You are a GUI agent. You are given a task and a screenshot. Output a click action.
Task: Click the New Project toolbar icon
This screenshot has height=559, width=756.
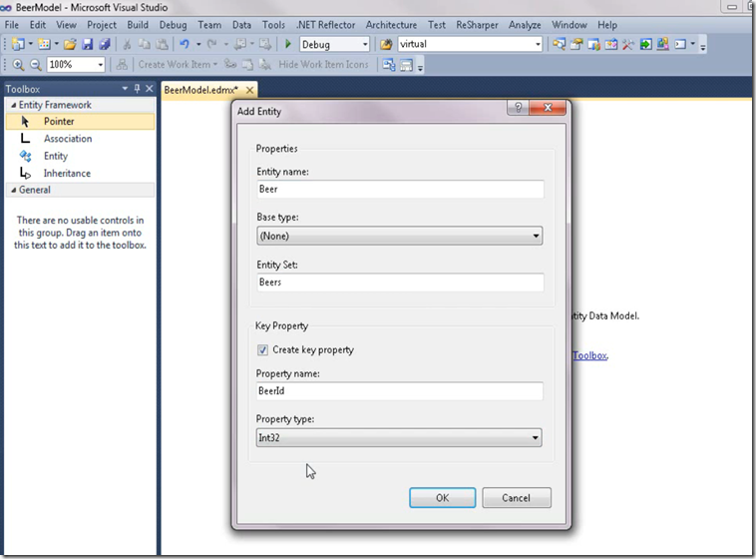click(x=18, y=44)
